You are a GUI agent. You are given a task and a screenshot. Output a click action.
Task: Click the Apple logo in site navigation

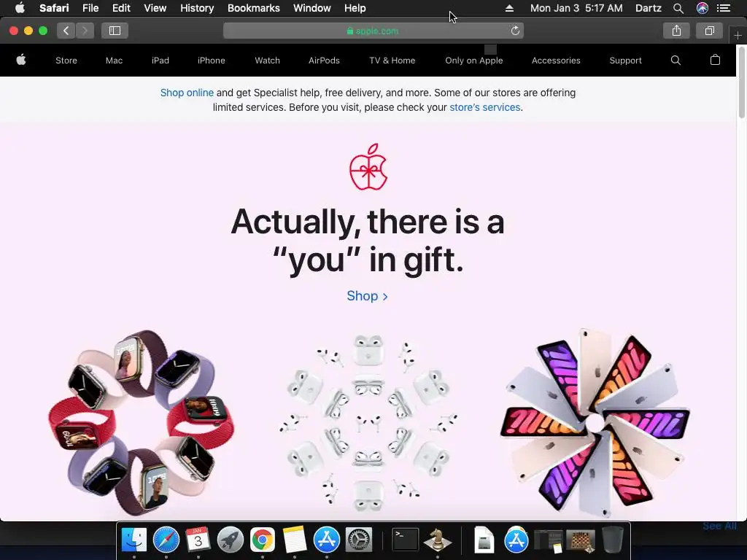21,60
